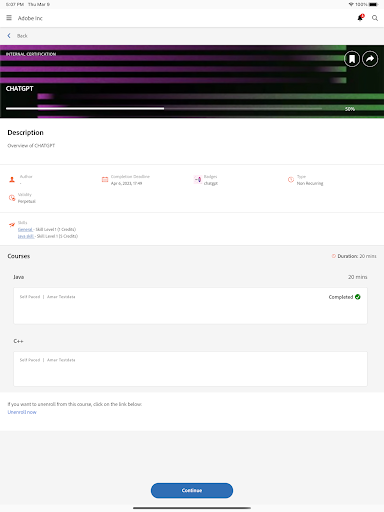Open the notifications bell

(x=360, y=18)
